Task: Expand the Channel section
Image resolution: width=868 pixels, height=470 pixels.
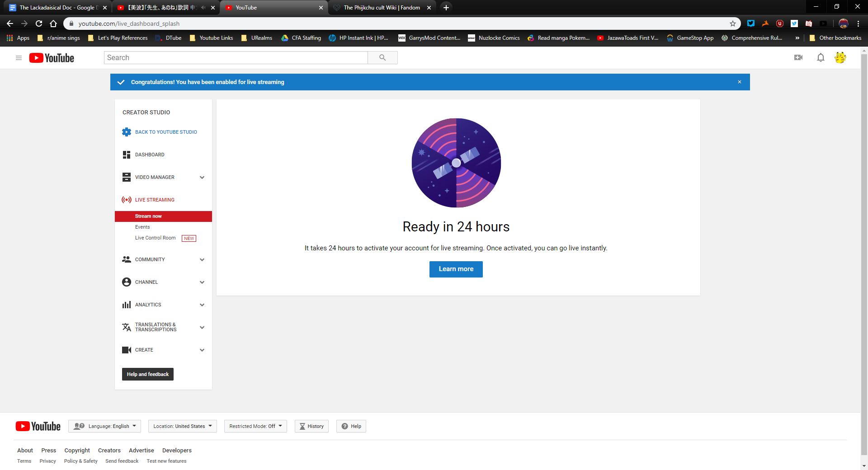Action: 202,282
